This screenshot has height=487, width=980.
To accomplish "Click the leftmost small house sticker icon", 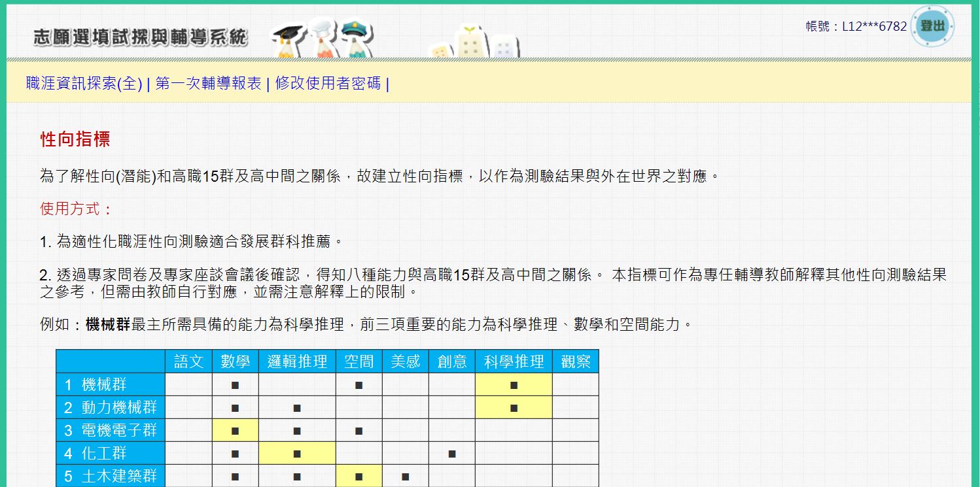I will tap(440, 51).
